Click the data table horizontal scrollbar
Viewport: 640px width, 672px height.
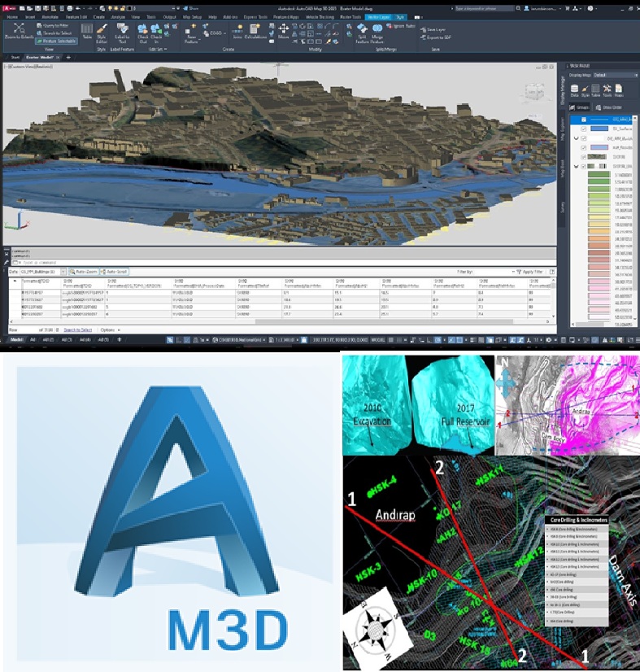point(385,321)
